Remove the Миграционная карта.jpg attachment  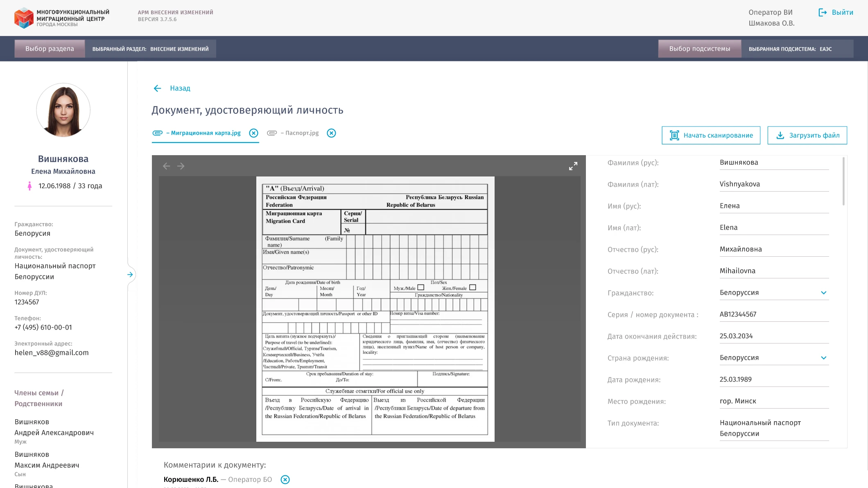pyautogui.click(x=254, y=133)
